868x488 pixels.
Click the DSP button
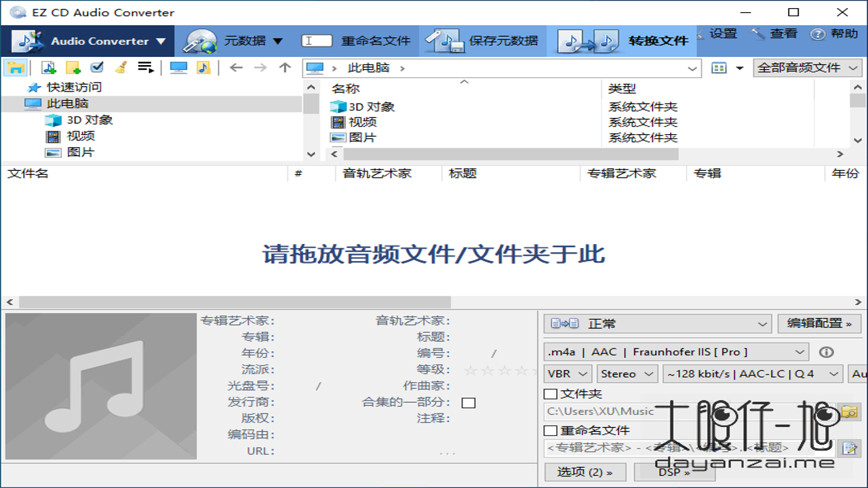tap(673, 472)
